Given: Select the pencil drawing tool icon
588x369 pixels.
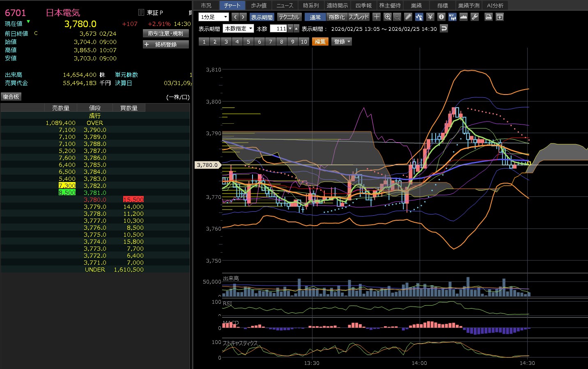Looking at the screenshot, I should point(408,17).
